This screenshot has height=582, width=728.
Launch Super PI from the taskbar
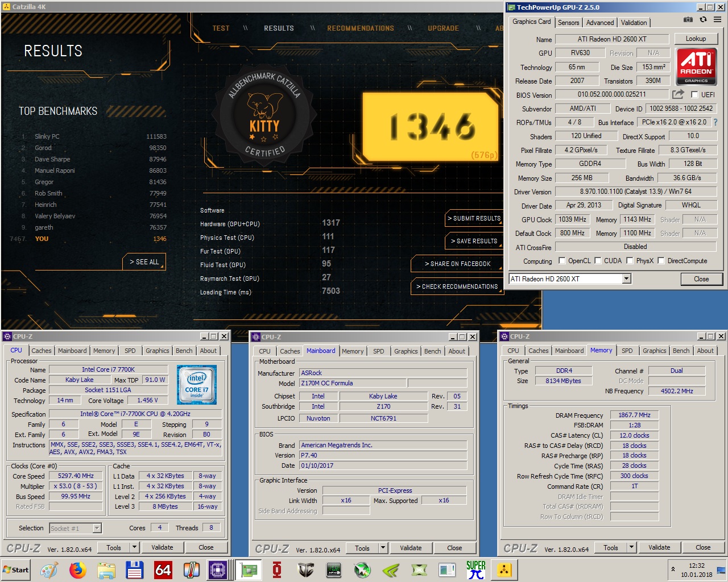coord(476,570)
